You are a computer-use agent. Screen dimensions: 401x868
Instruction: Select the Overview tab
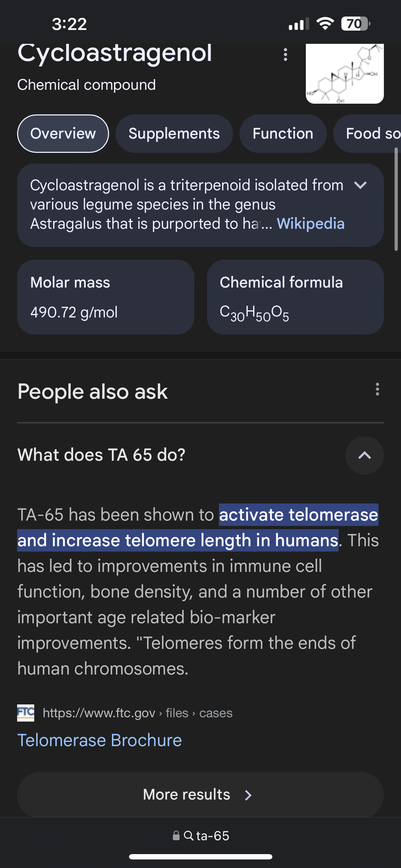63,134
